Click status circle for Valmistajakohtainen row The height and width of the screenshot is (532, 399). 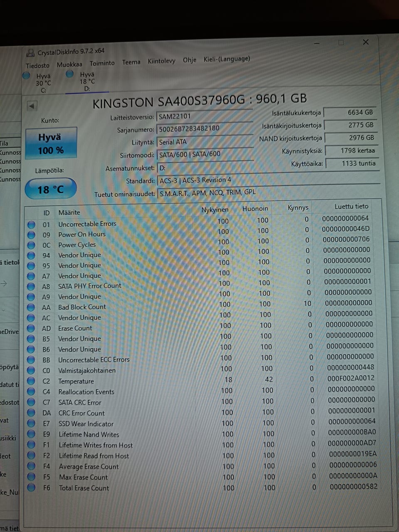click(x=31, y=370)
